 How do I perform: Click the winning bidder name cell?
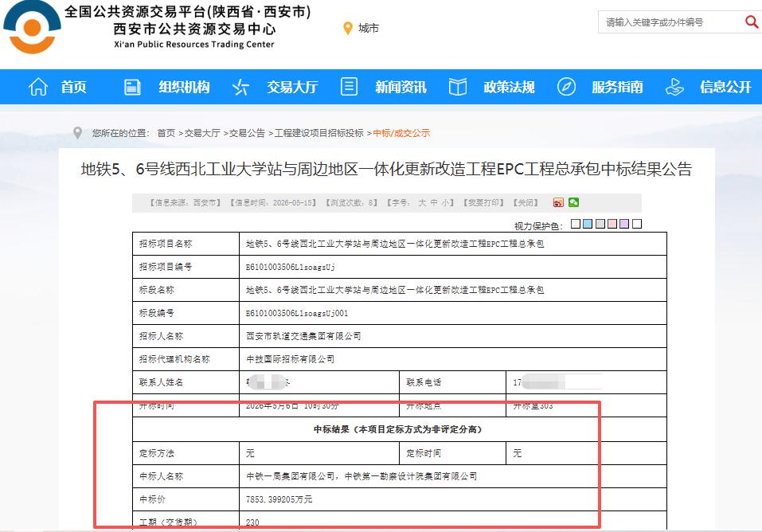click(453, 476)
